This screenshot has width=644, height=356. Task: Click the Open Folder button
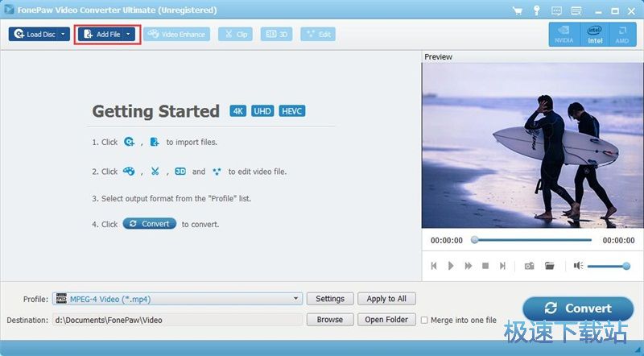pyautogui.click(x=386, y=320)
